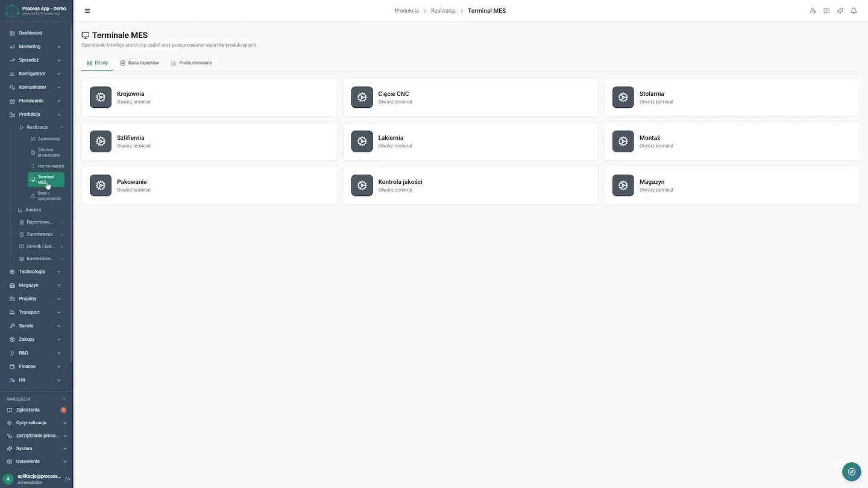Open the Zarządzanie procesami menu
This screenshot has width=868, height=488.
pos(36,436)
